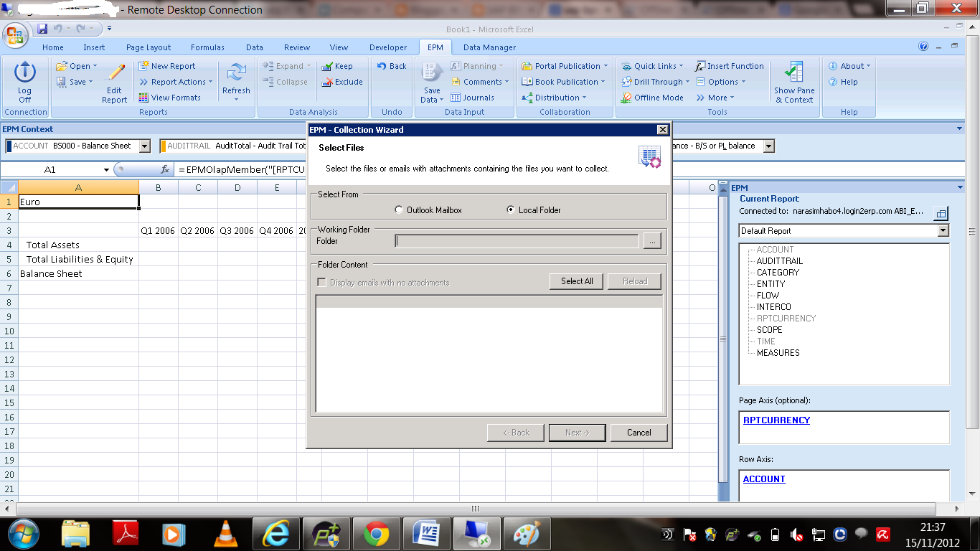980x551 pixels.
Task: Enable Display emails with no attachments
Action: 321,281
